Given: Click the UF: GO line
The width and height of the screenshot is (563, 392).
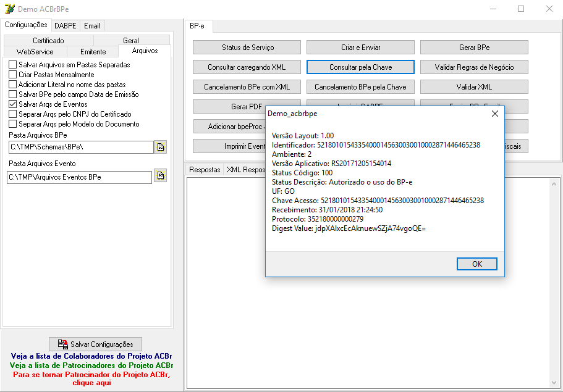Looking at the screenshot, I should tap(283, 191).
